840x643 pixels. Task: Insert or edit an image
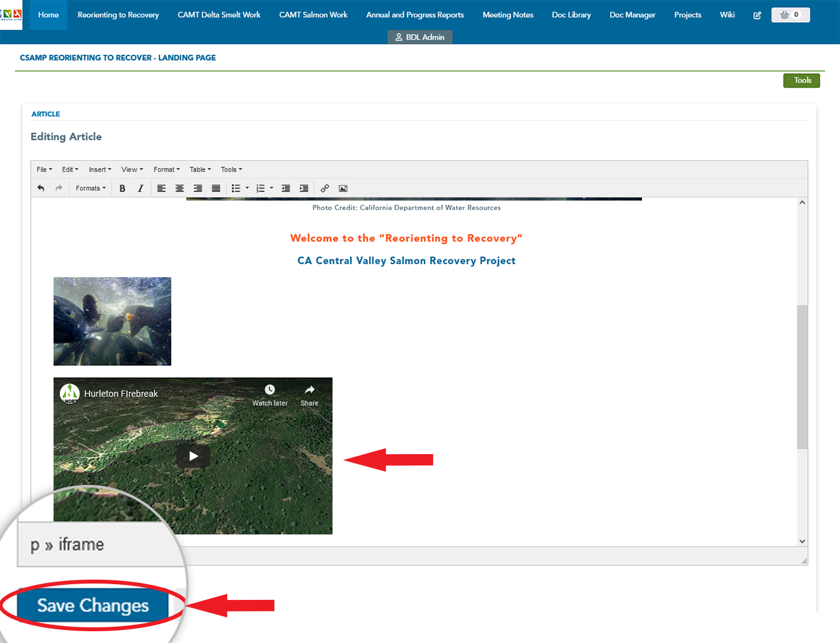[343, 188]
